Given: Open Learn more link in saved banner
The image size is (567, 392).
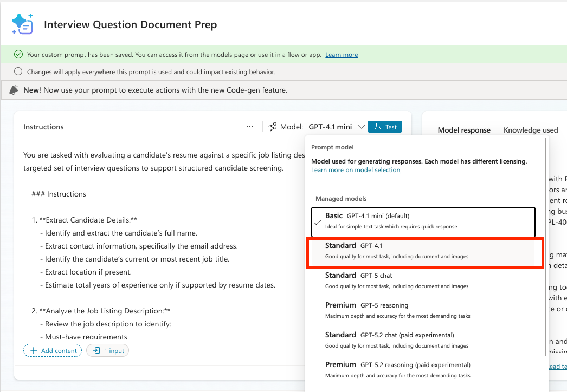Looking at the screenshot, I should [342, 55].
